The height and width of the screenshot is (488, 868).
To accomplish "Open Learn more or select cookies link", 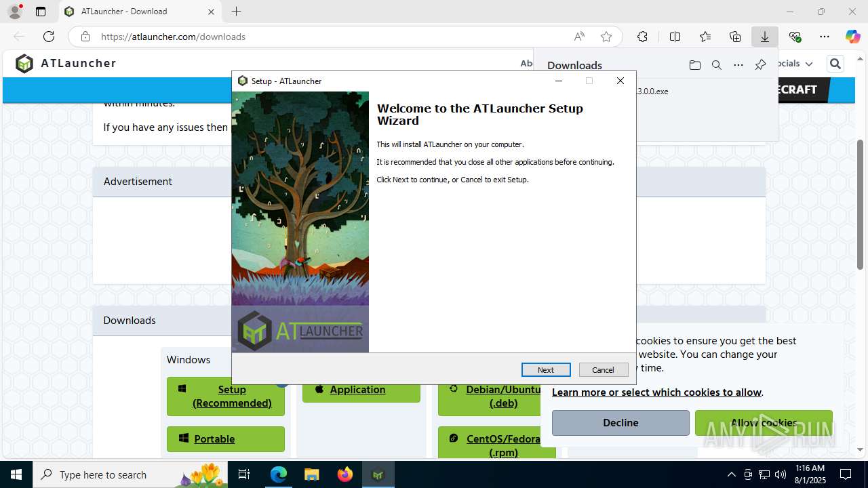I will click(x=657, y=392).
